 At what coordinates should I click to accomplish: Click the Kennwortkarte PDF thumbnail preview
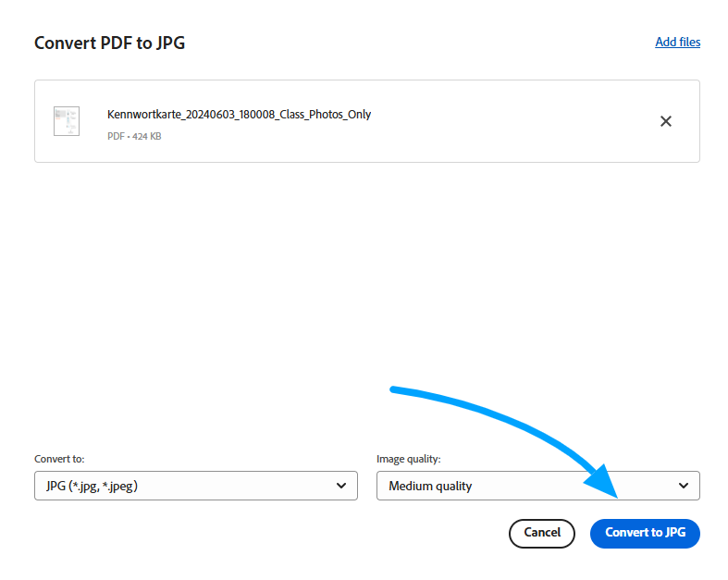[x=67, y=121]
